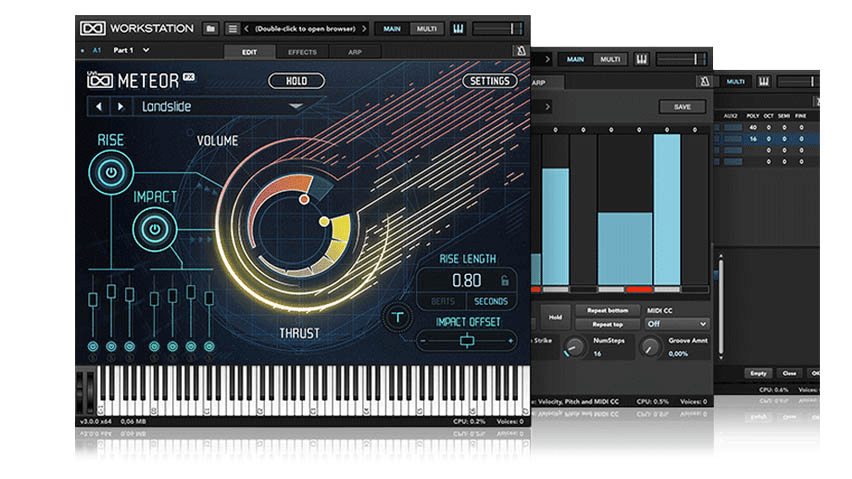
Task: Go to next preset with the right chevron in the header
Action: click(364, 29)
